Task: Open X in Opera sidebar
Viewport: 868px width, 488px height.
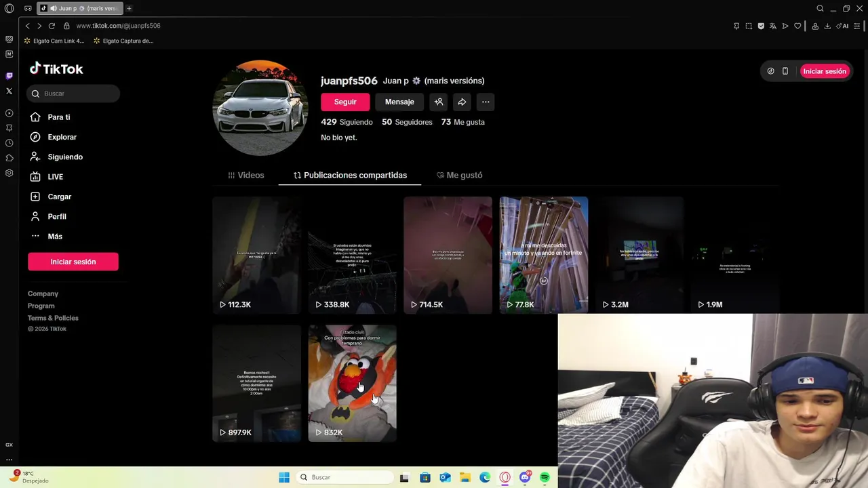Action: (x=9, y=91)
